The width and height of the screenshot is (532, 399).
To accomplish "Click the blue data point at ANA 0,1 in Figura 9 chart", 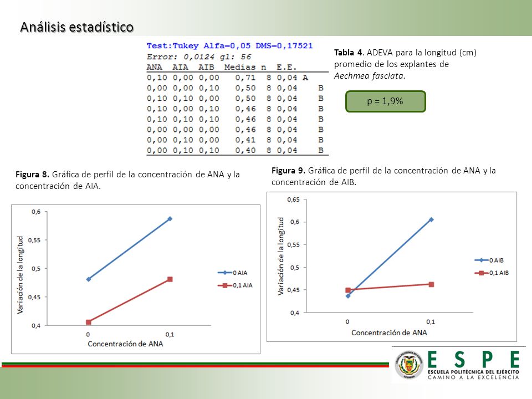I will [x=431, y=219].
